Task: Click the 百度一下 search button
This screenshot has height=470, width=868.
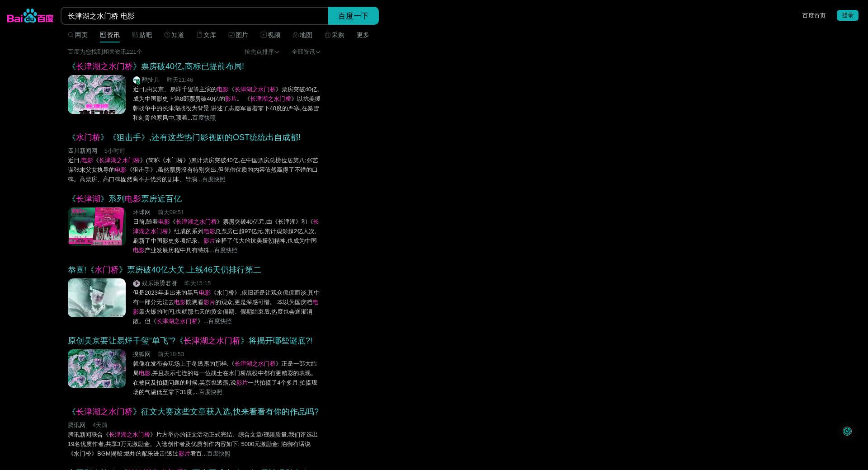Action: 354,16
